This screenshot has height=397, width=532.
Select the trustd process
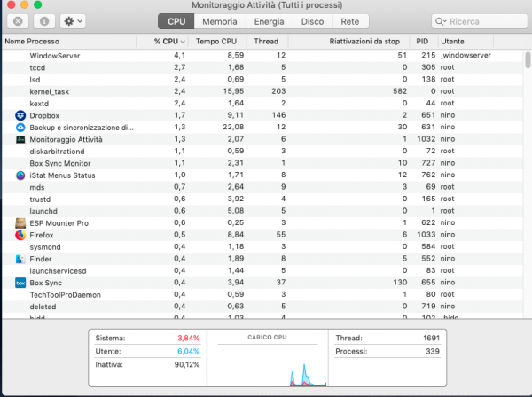pos(262,198)
